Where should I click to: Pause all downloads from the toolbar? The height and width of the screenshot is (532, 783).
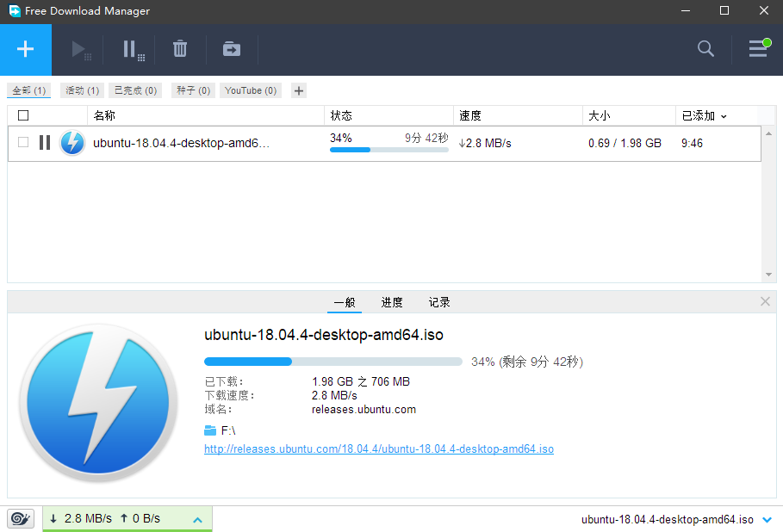pyautogui.click(x=132, y=49)
